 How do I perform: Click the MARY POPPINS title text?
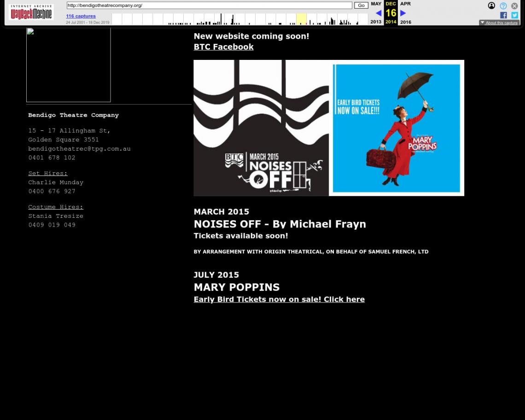237,287
